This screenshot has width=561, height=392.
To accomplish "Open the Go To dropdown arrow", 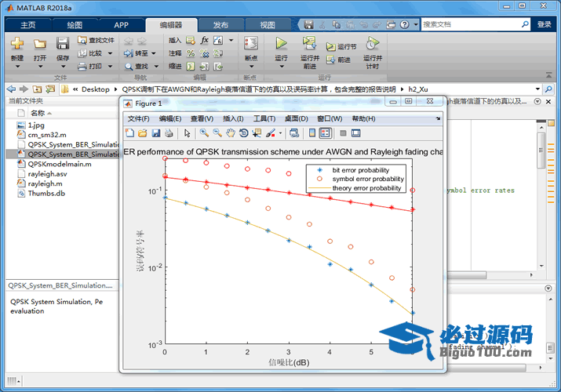I will (154, 53).
